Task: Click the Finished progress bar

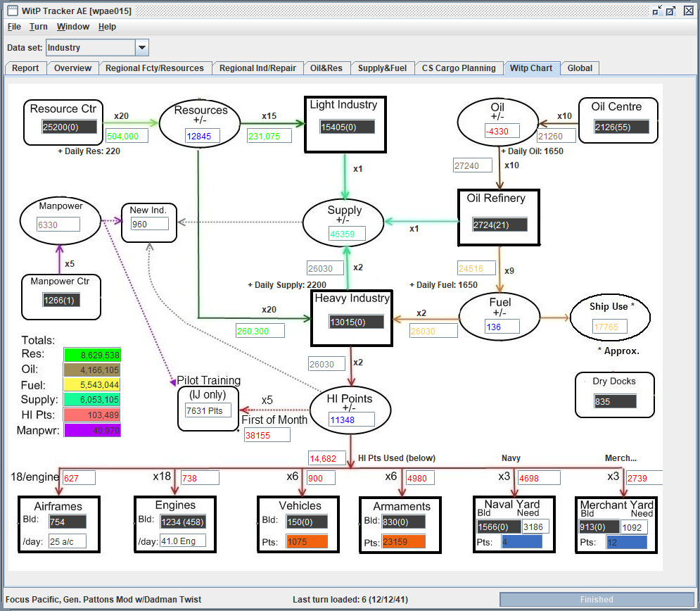Action: [597, 600]
